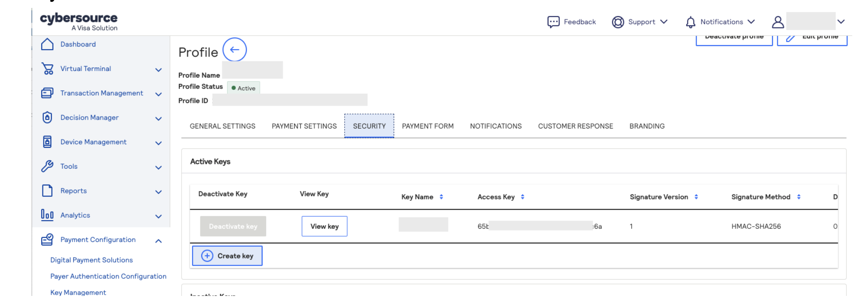868x306 pixels.
Task: Click the Analytics bar chart icon
Action: tap(47, 215)
